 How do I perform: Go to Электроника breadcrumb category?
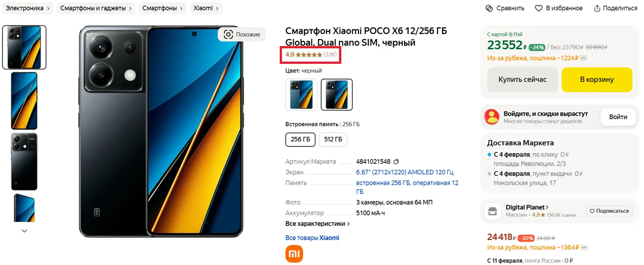25,8
